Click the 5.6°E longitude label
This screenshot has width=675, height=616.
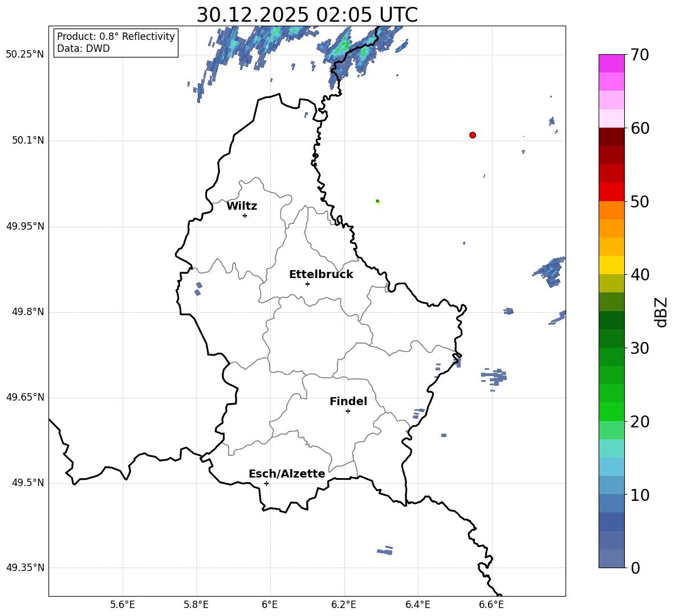[x=123, y=605]
